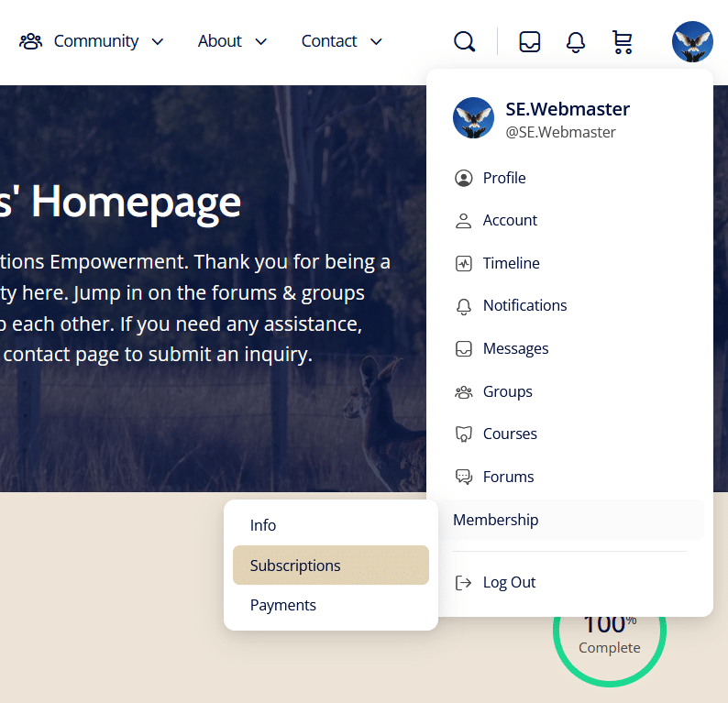Click the Community people icon in navigation
The height and width of the screenshot is (703, 728).
pos(30,41)
